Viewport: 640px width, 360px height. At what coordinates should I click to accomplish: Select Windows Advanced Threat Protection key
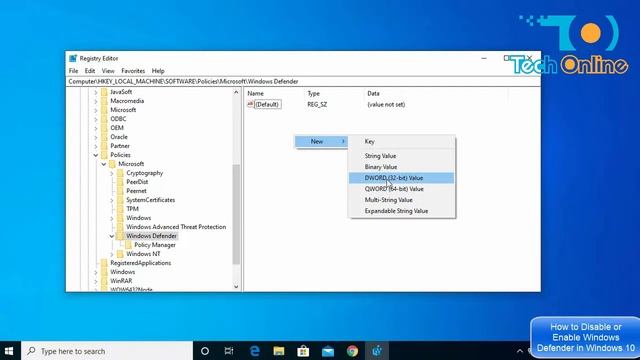coord(176,227)
